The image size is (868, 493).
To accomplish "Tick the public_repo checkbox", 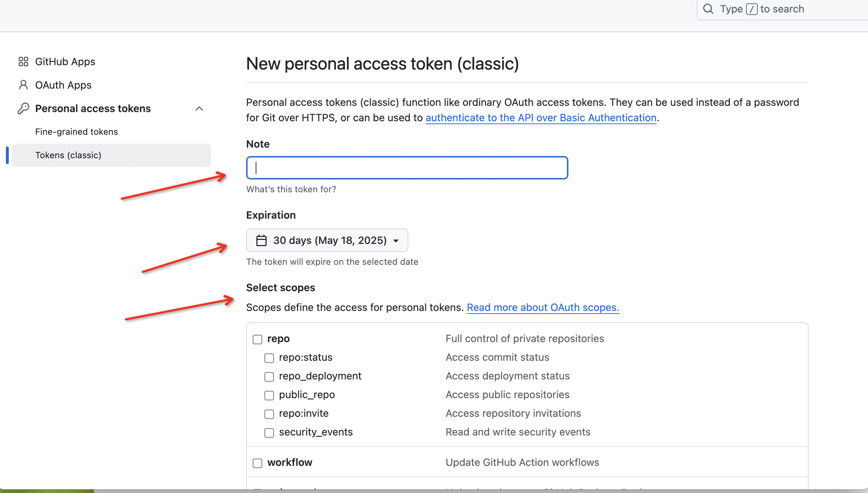I will (269, 395).
